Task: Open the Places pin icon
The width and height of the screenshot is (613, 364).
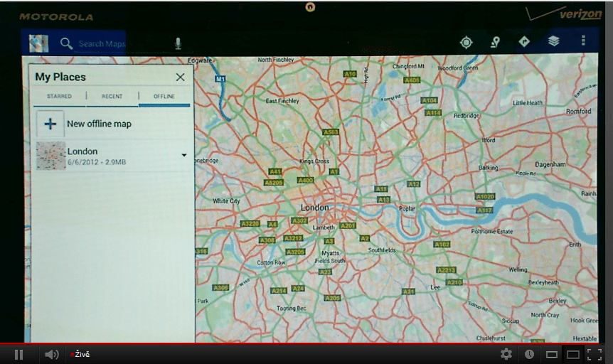Action: tap(496, 42)
